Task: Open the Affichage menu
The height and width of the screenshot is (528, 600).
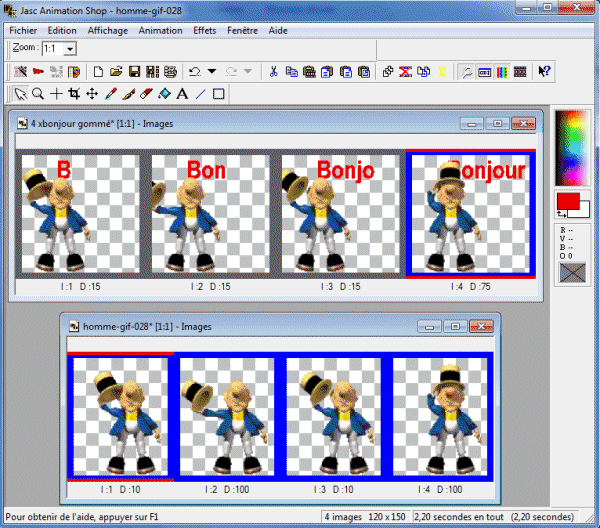Action: pyautogui.click(x=108, y=31)
